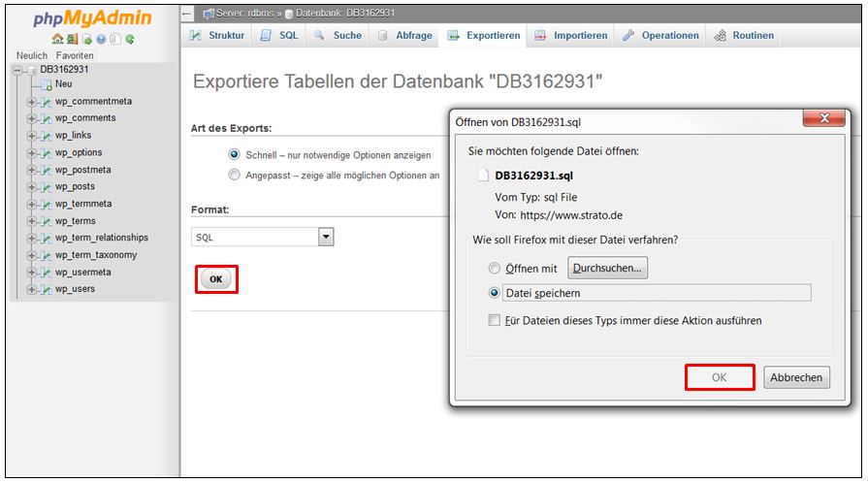Click table icon next to wp_usermeta
The image size is (868, 483).
[x=47, y=273]
